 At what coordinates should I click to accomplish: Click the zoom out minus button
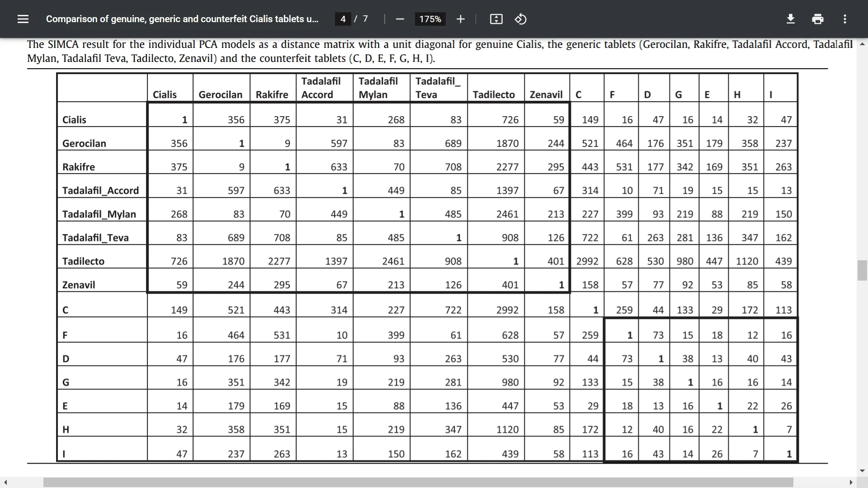point(400,19)
